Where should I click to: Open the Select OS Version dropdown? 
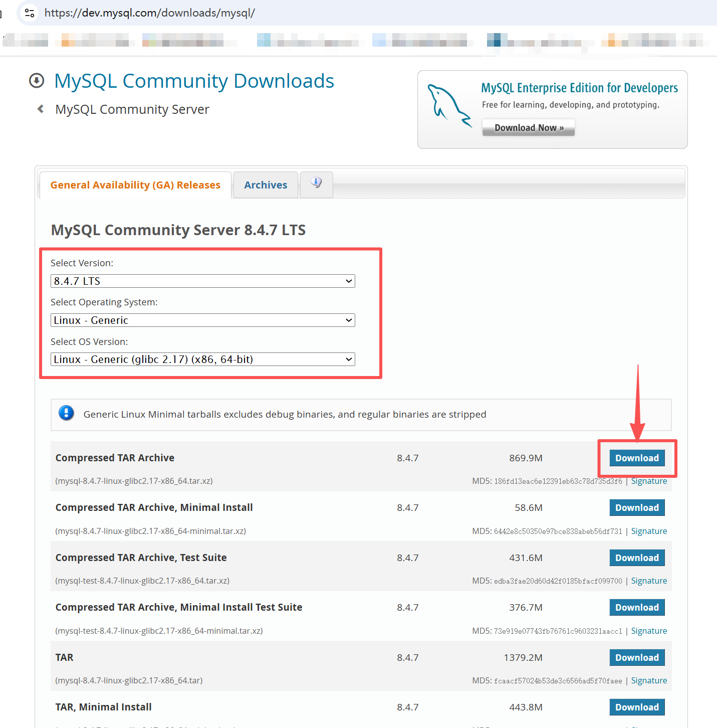pos(203,359)
